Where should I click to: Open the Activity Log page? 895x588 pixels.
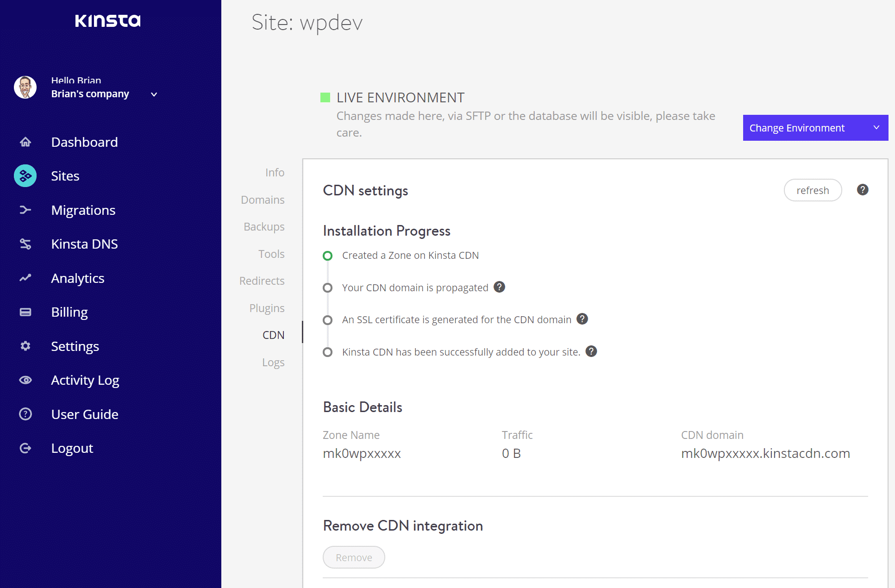(85, 381)
